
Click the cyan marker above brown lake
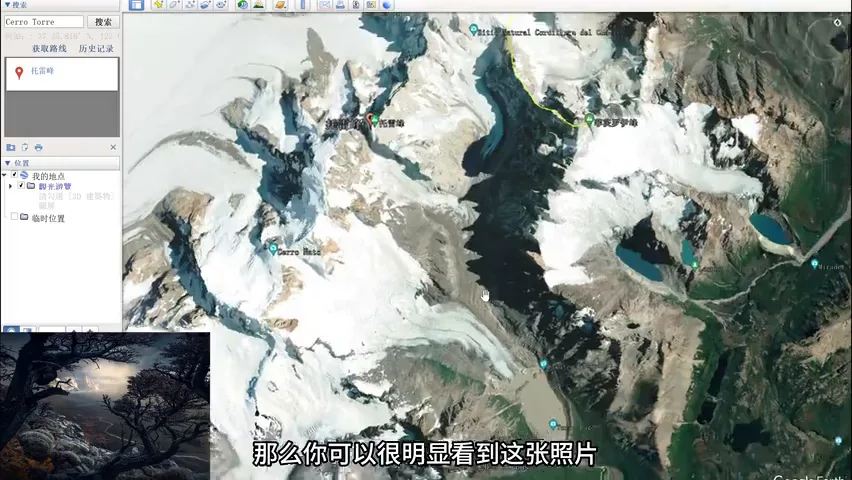pos(543,364)
